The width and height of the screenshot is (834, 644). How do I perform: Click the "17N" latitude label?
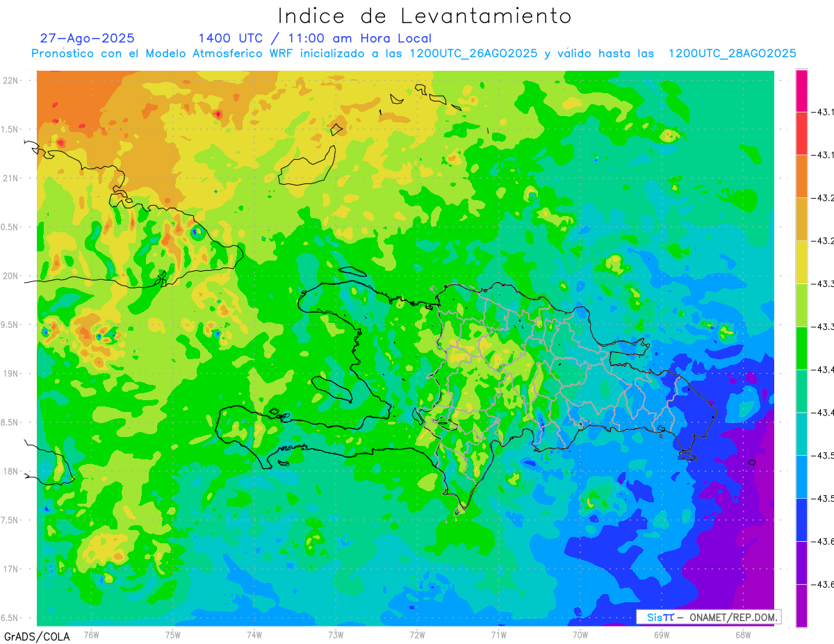[x=10, y=569]
